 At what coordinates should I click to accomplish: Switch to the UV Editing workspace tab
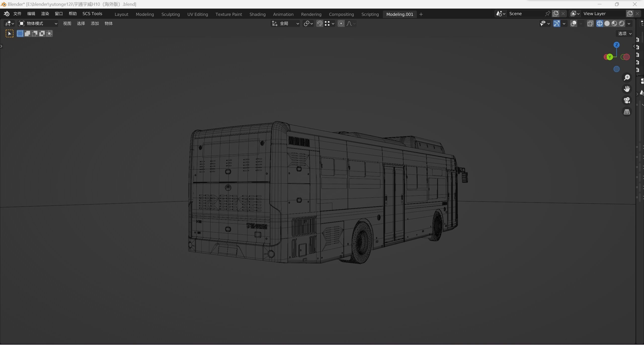point(197,14)
